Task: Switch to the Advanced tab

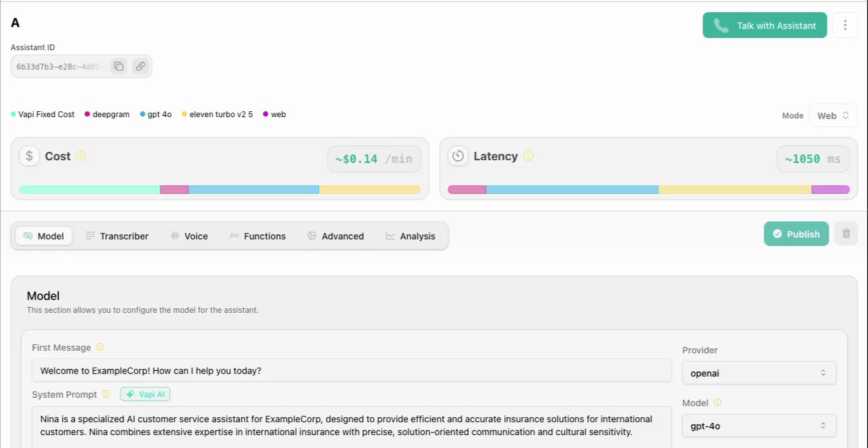Action: (x=335, y=236)
